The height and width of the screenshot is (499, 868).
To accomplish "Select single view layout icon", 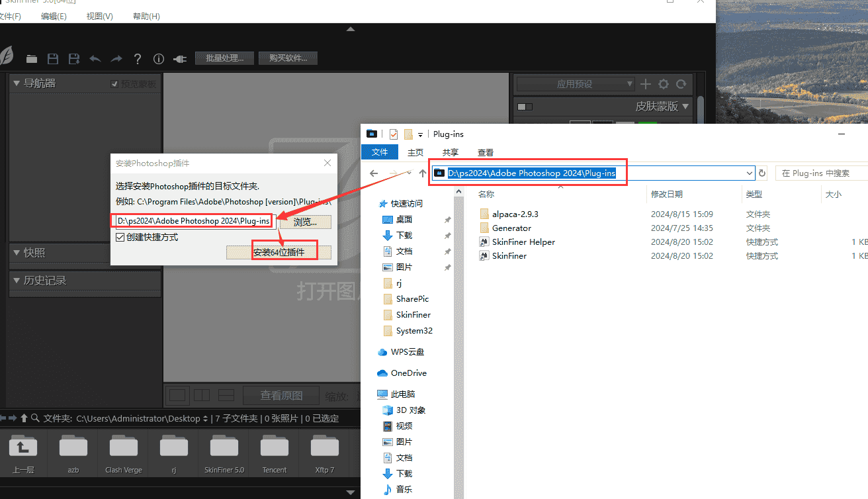I will [177, 395].
